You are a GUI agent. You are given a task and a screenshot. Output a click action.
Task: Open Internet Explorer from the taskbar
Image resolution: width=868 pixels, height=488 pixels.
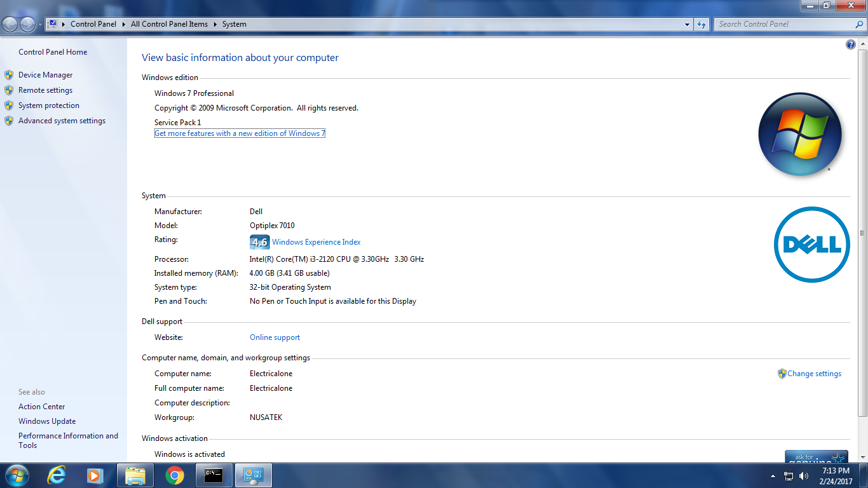57,475
